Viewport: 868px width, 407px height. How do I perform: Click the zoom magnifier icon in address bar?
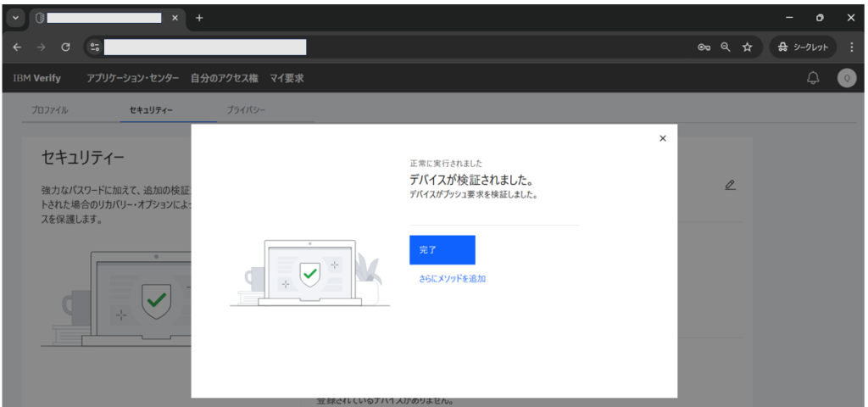[726, 47]
